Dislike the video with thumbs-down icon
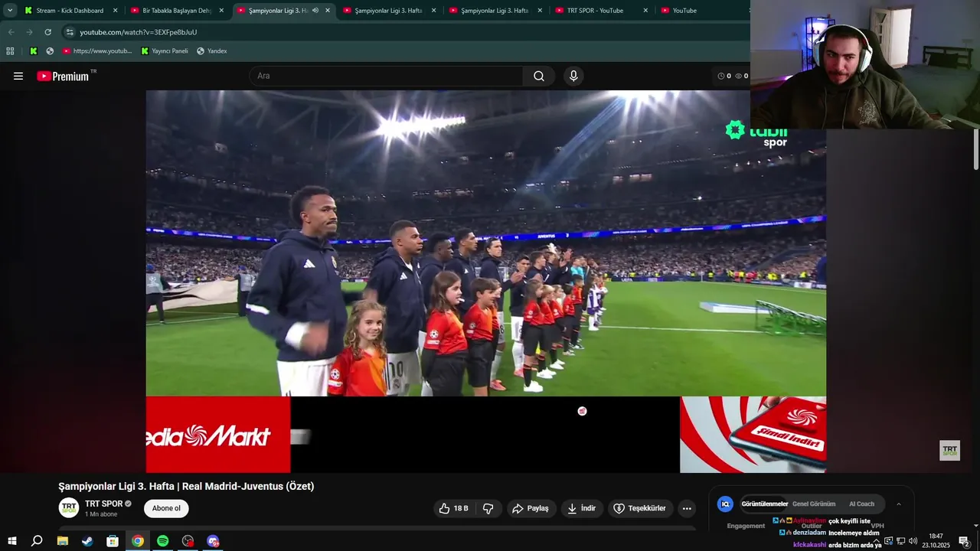980x551 pixels. point(488,508)
